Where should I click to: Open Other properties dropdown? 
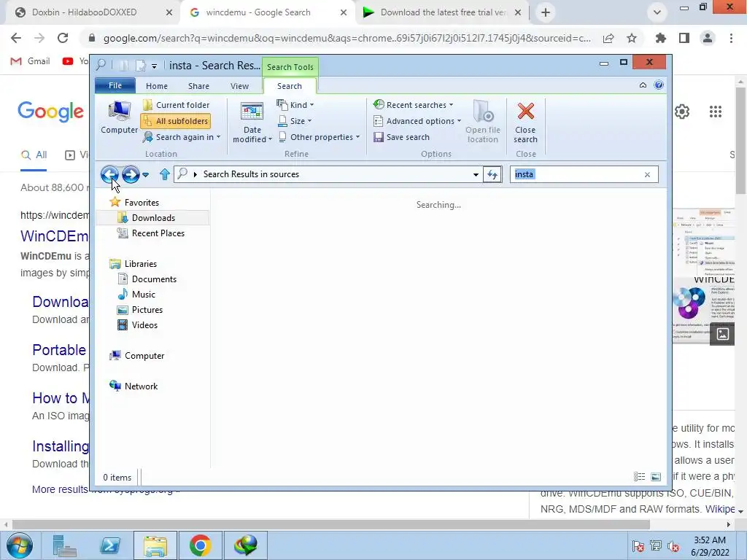(x=320, y=137)
